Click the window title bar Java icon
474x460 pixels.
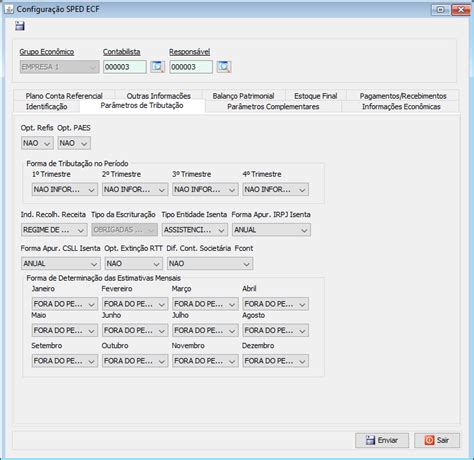[9, 9]
